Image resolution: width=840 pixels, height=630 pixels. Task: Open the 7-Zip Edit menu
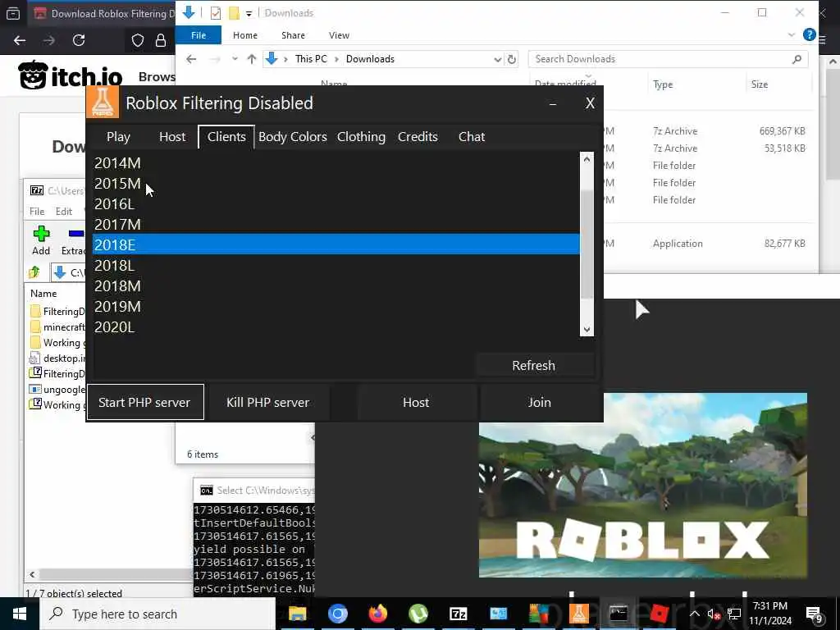pyautogui.click(x=64, y=212)
